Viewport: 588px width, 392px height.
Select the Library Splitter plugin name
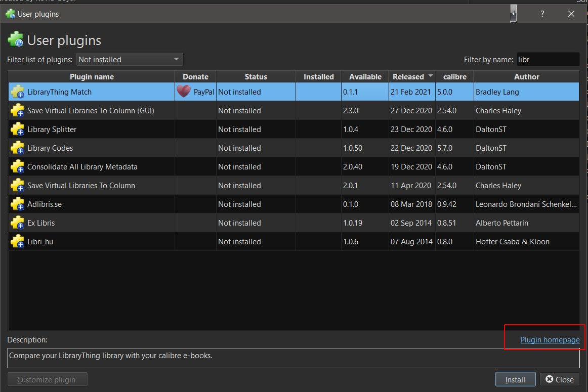[52, 129]
